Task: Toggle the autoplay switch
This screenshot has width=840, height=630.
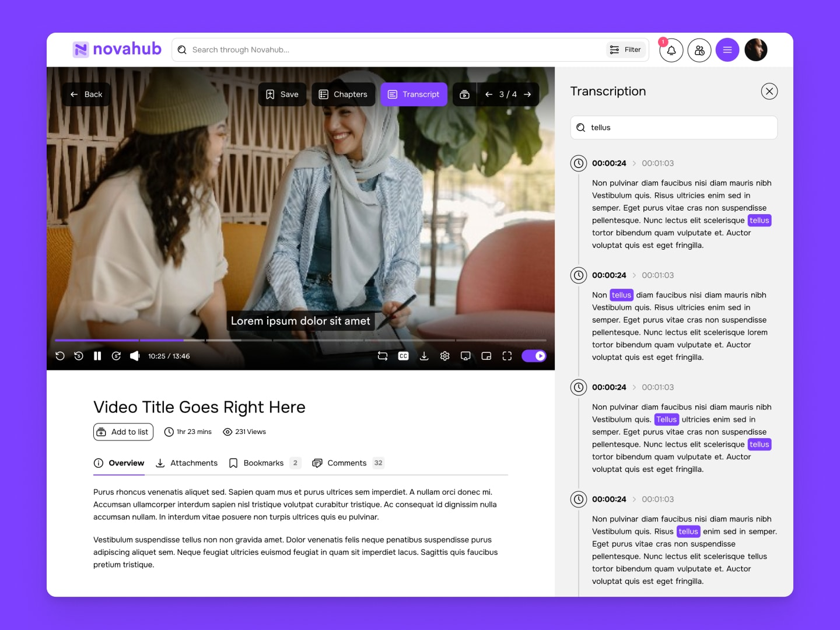Action: [x=534, y=356]
